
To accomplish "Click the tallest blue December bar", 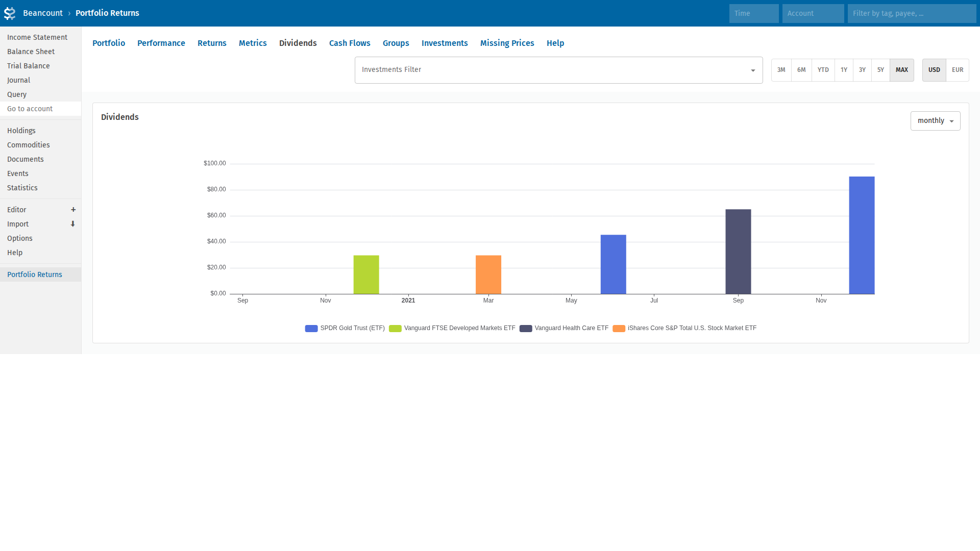I will point(862,235).
